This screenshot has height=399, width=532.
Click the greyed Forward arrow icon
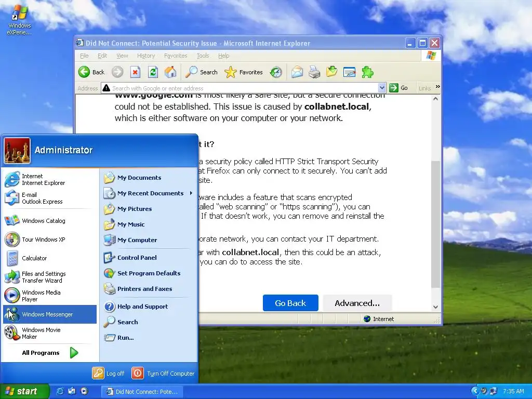click(118, 72)
